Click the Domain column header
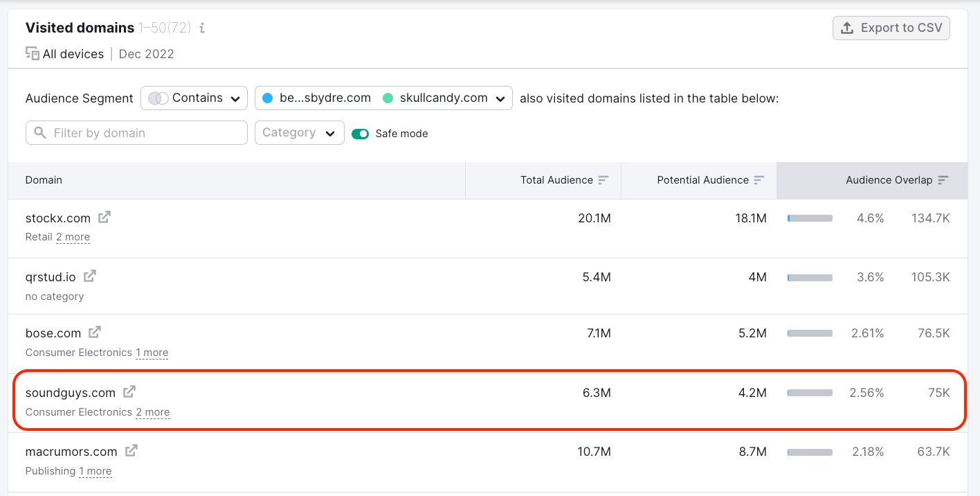980x496 pixels. (x=237, y=180)
